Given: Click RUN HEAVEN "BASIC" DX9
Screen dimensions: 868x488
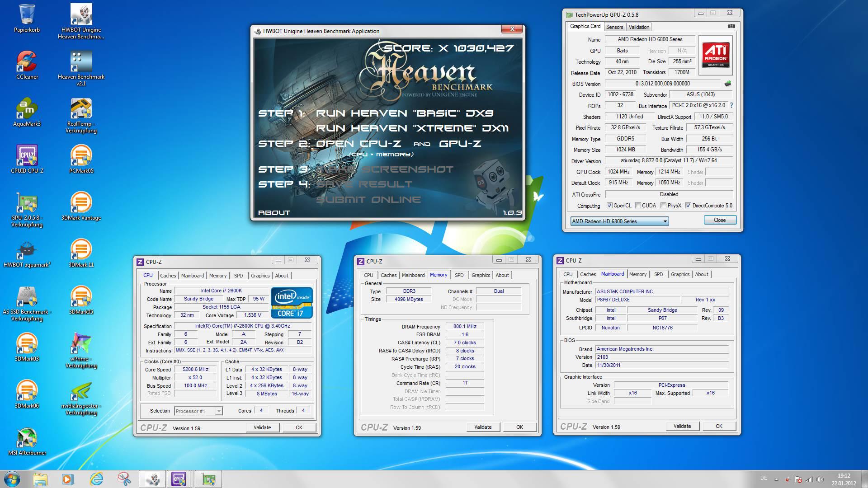Looking at the screenshot, I should point(404,113).
